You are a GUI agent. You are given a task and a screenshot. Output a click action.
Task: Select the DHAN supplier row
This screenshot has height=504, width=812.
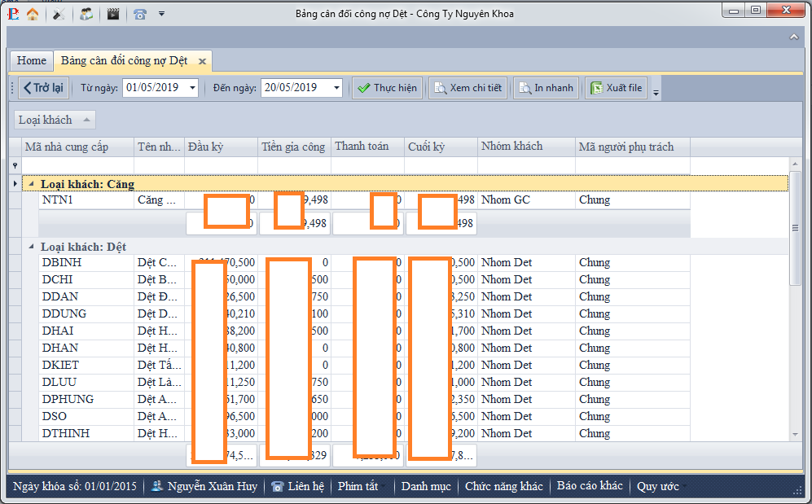[364, 348]
